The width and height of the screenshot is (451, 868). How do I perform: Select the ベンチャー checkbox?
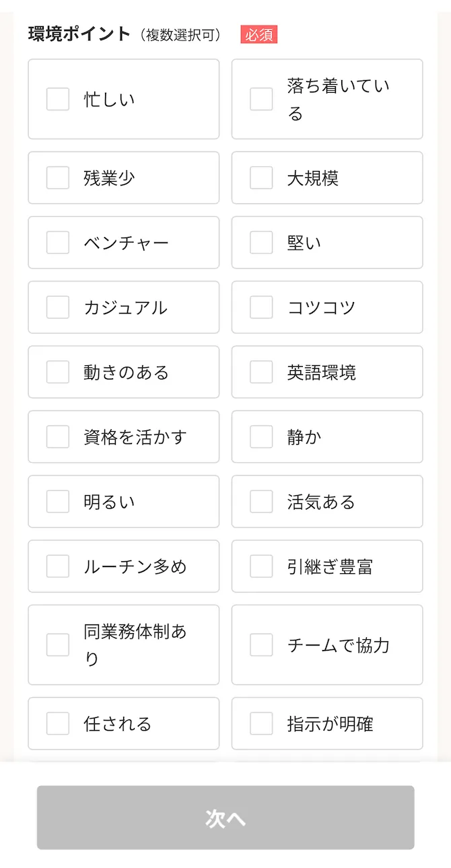click(57, 242)
